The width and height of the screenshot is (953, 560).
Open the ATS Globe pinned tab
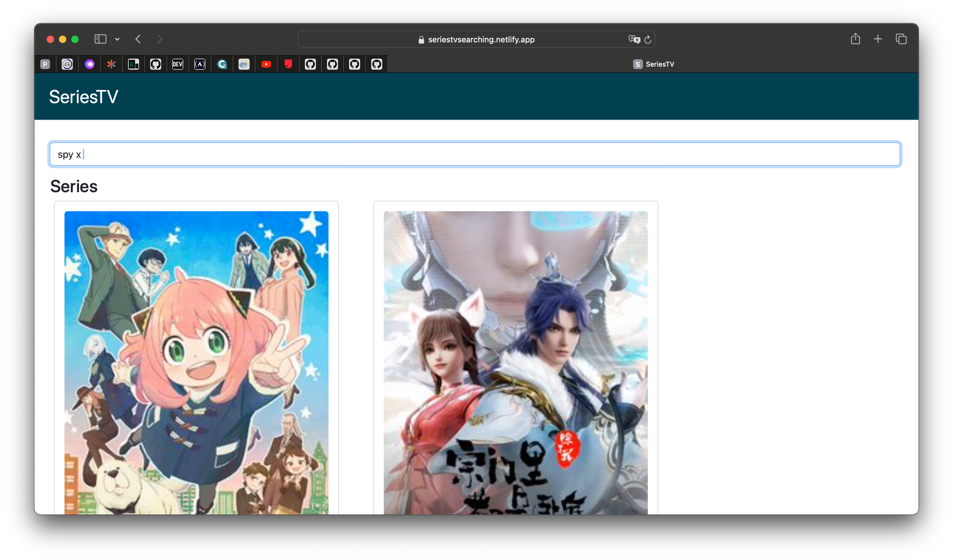tap(67, 64)
